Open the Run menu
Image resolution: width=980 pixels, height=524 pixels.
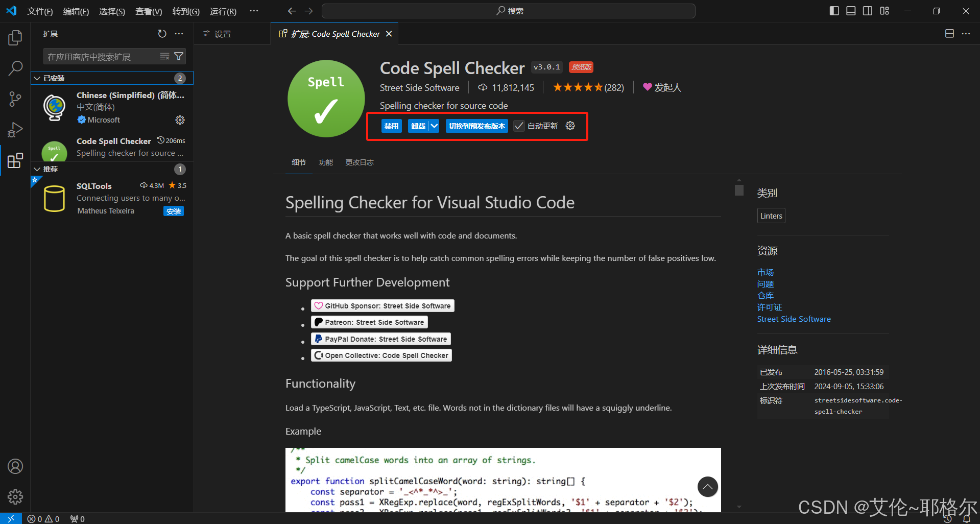tap(223, 11)
